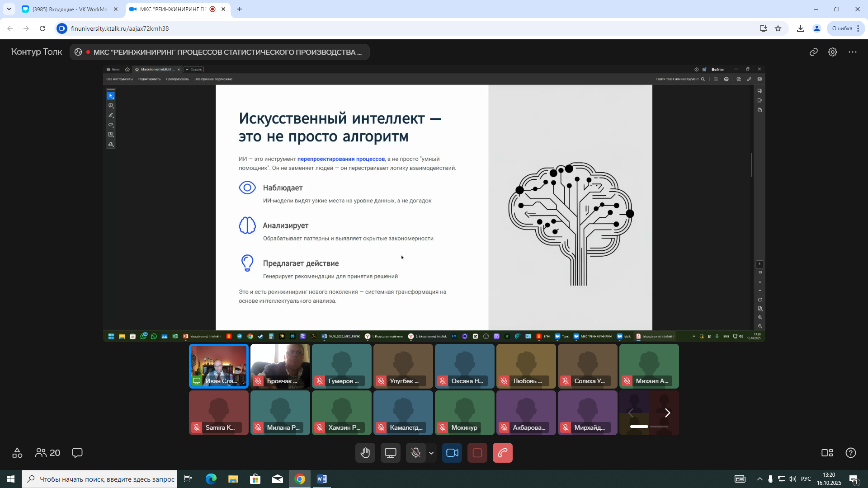
Task: Unmute the microphone
Action: tap(415, 453)
